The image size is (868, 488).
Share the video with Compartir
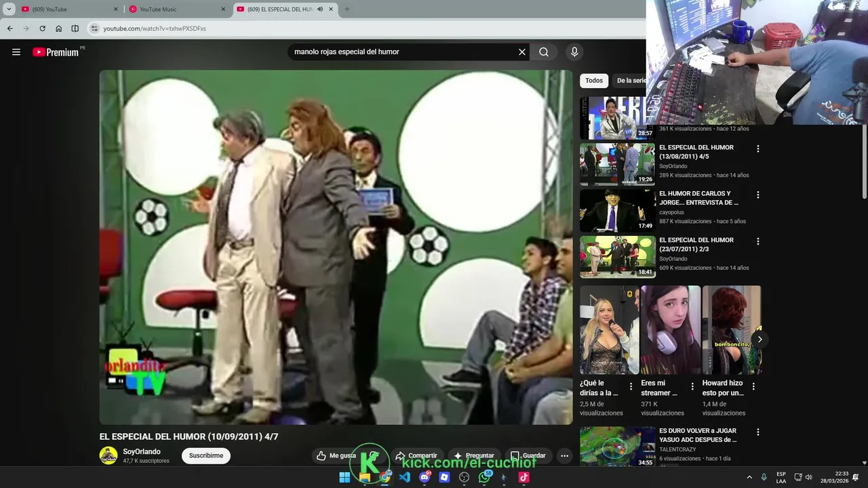tap(416, 455)
